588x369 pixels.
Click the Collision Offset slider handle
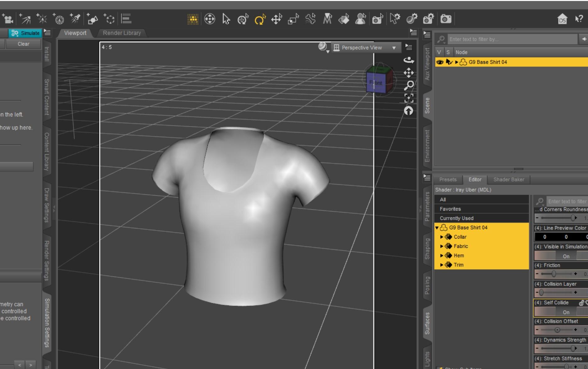557,330
